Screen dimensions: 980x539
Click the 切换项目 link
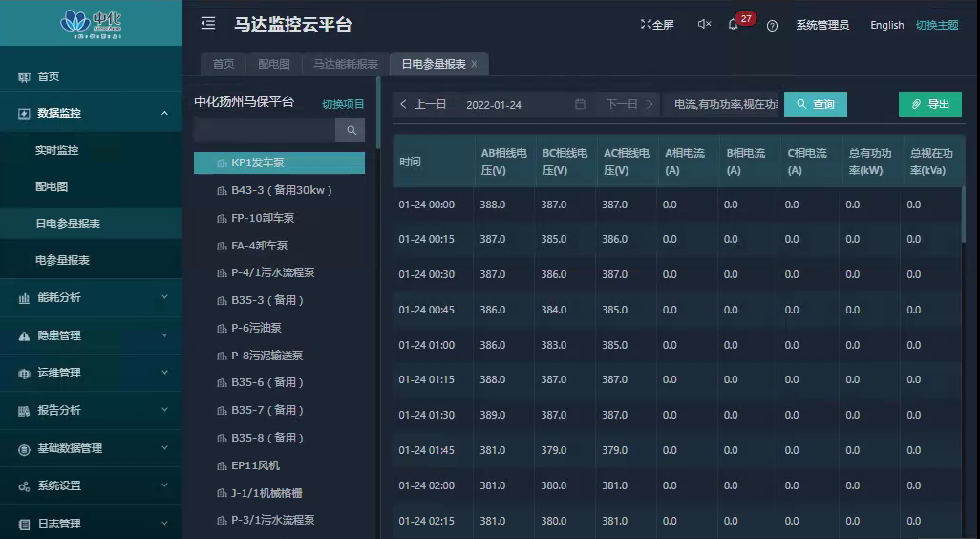(x=343, y=104)
